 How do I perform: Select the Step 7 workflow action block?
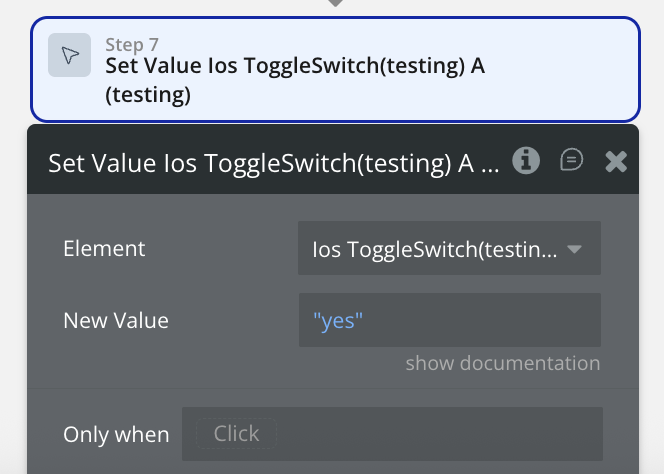pos(335,69)
